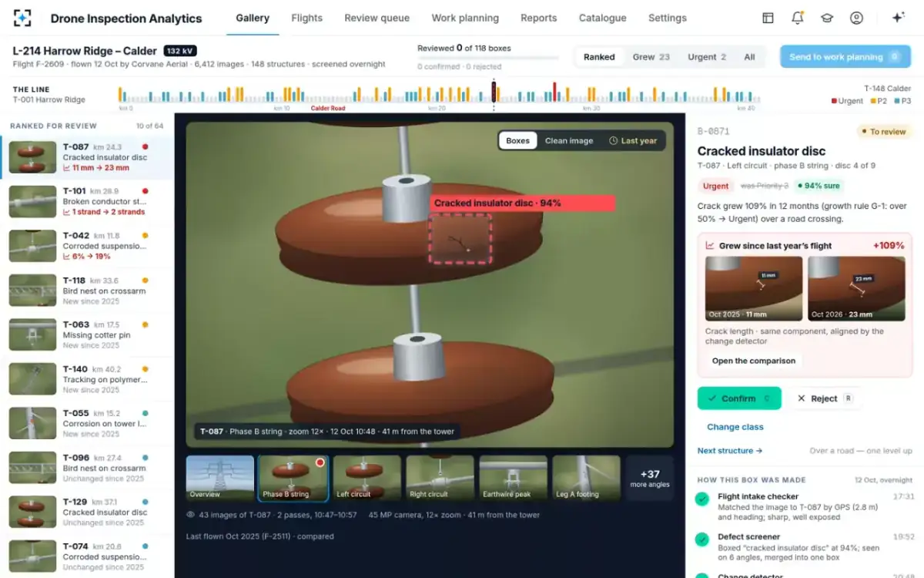Confirm the cracked insulator finding

[739, 398]
